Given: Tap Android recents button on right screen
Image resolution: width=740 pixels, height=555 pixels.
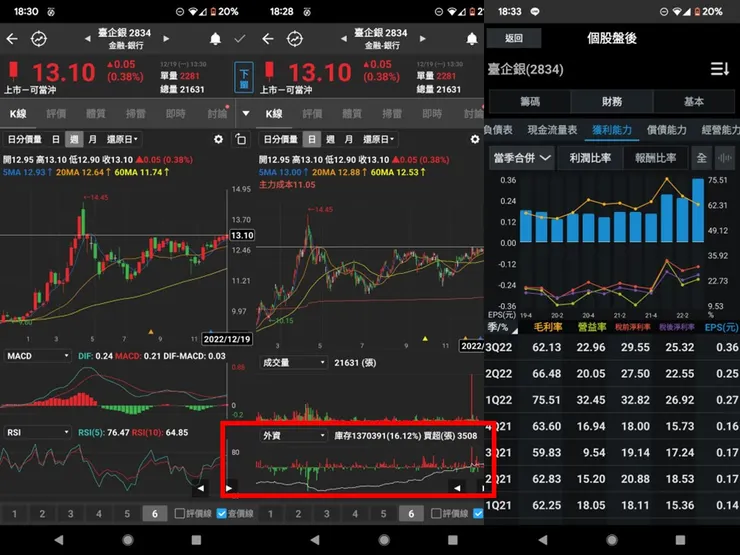Looking at the screenshot, I should (x=680, y=539).
